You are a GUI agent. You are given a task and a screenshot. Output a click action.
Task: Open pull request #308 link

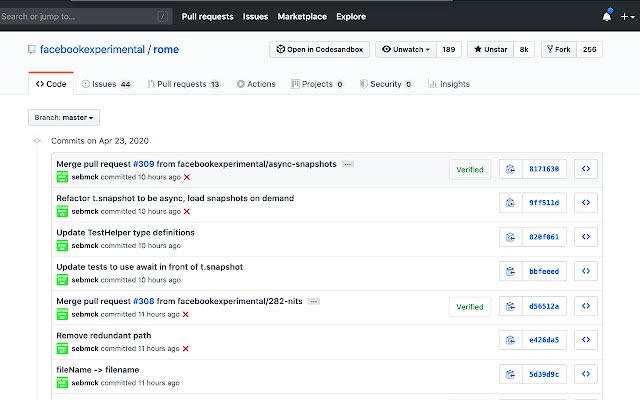coord(144,301)
